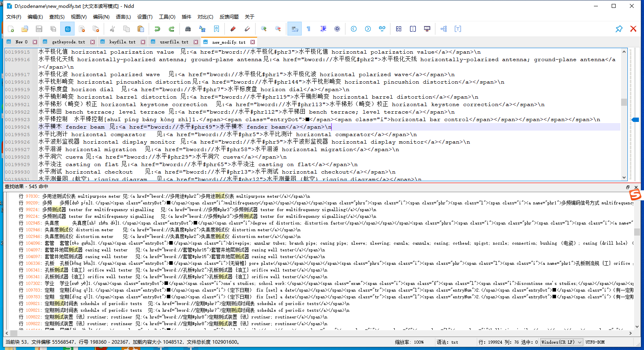The height and width of the screenshot is (350, 644).
Task: Open the 对比(C) menu
Action: (205, 17)
